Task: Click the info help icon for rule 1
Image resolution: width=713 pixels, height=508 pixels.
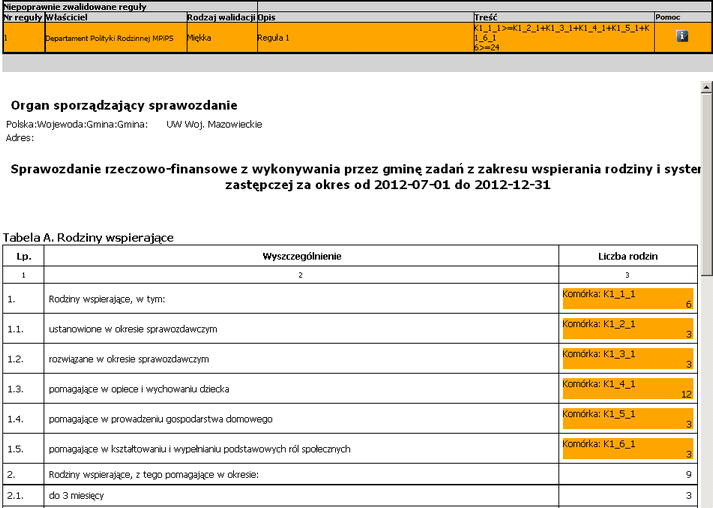Action: pyautogui.click(x=681, y=36)
